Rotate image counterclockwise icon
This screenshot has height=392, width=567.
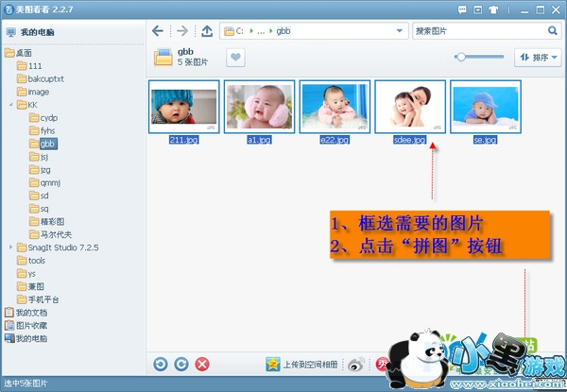pos(161,365)
